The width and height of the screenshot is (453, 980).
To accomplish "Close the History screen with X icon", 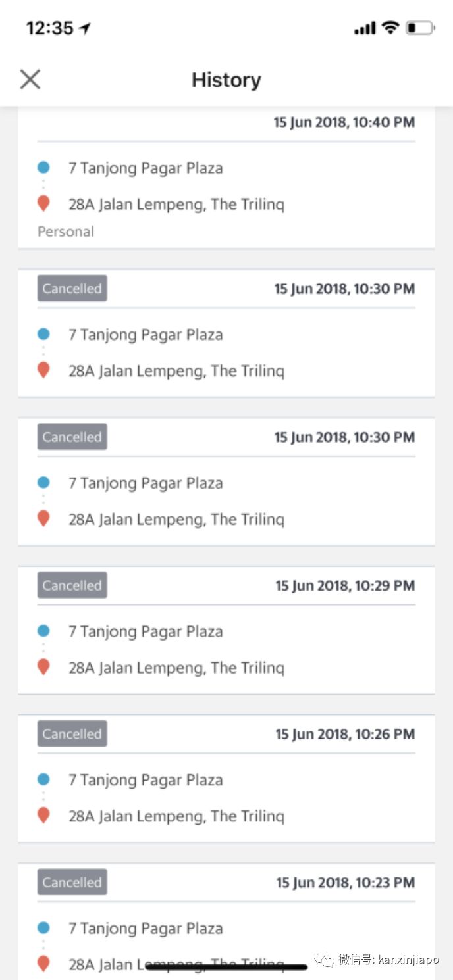I will [30, 80].
